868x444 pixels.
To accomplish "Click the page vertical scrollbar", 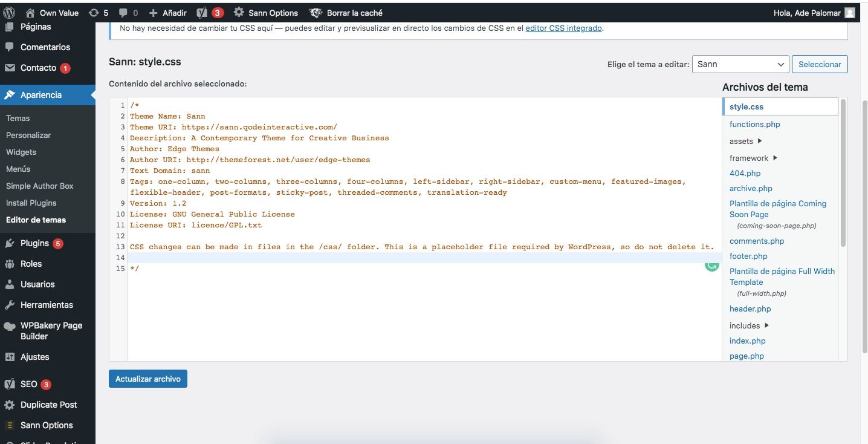I will (864, 227).
